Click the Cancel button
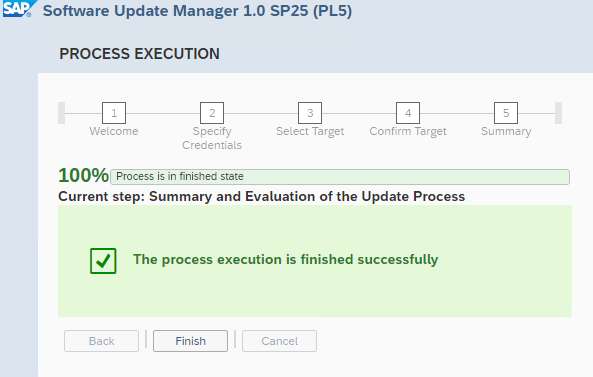 pyautogui.click(x=279, y=341)
